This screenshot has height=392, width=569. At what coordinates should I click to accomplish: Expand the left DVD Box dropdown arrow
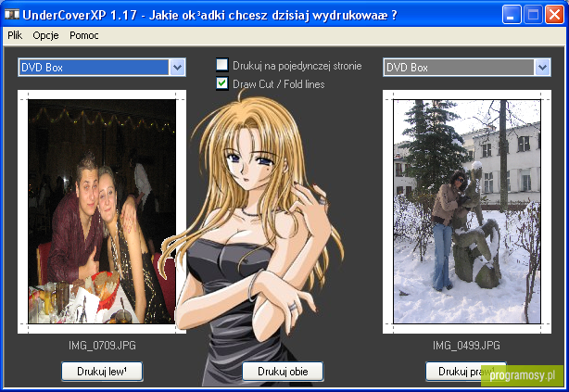[177, 67]
